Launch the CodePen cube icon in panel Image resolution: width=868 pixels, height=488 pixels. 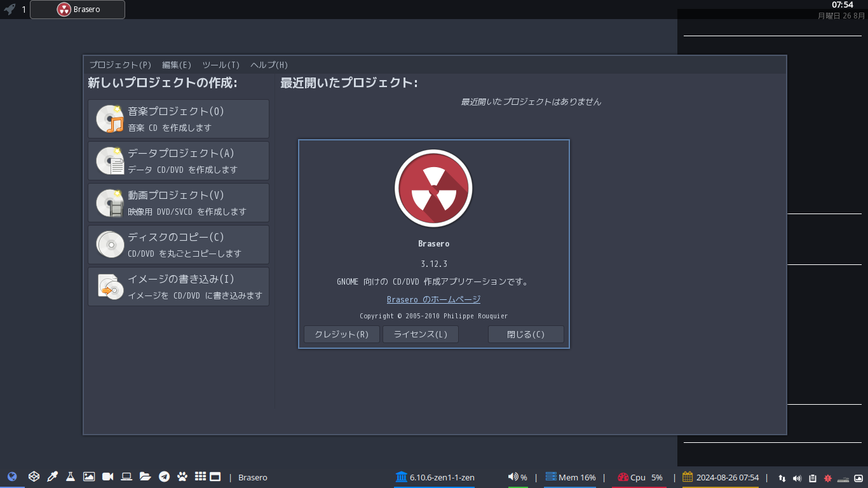[34, 477]
